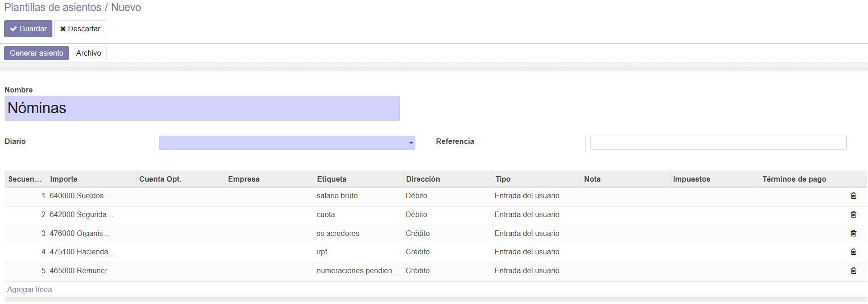Sort by the Etiqueta column header

click(x=332, y=179)
